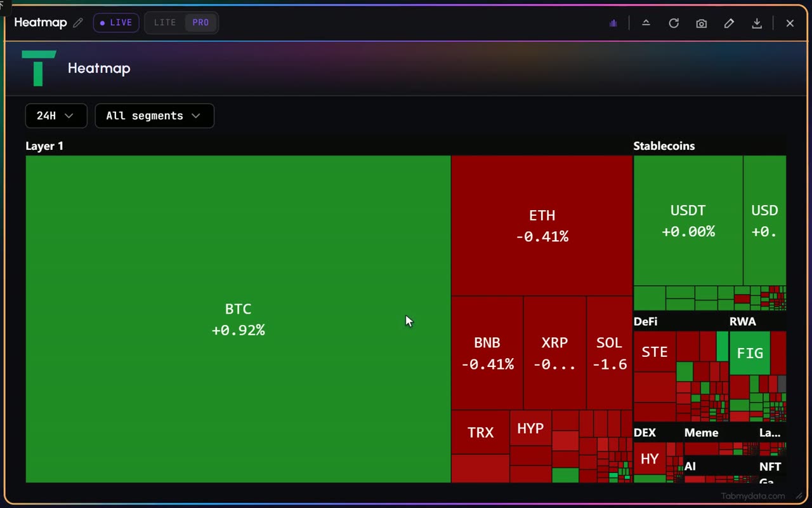
Task: Select the SOL tile
Action: click(609, 352)
